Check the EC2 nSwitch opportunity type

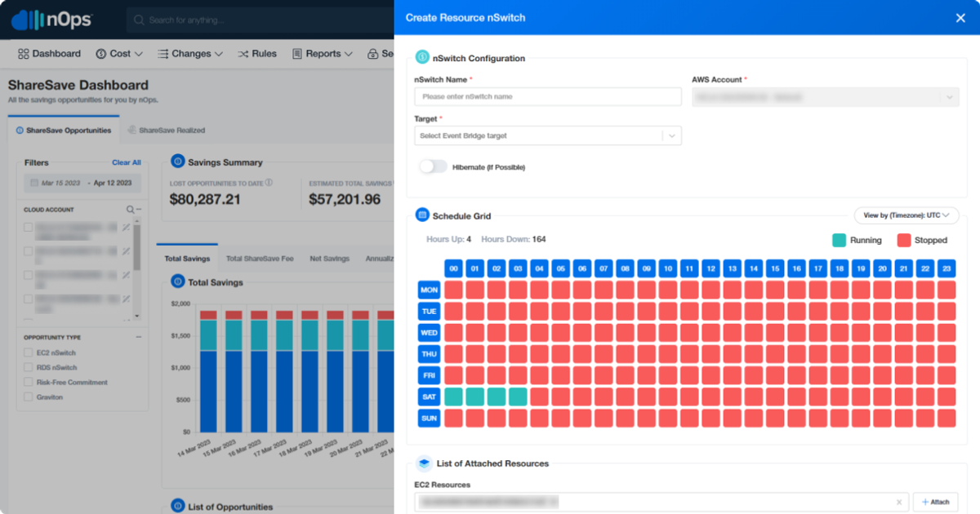pos(29,353)
